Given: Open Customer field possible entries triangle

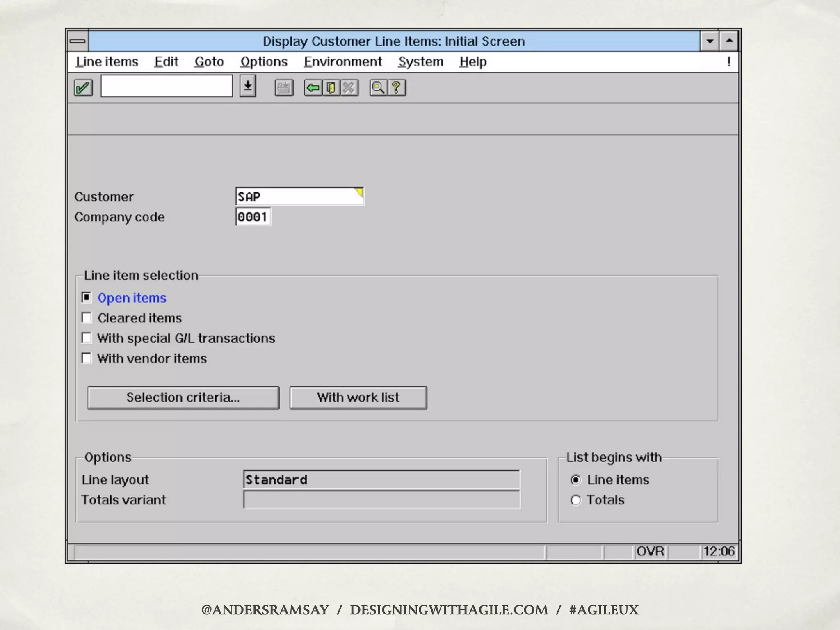Looking at the screenshot, I should 359,192.
